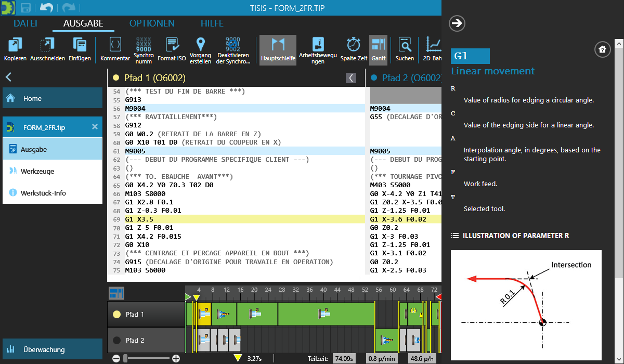Viewport: 624px width, 364px height.
Task: Click the Suchen search icon
Action: coord(405,45)
